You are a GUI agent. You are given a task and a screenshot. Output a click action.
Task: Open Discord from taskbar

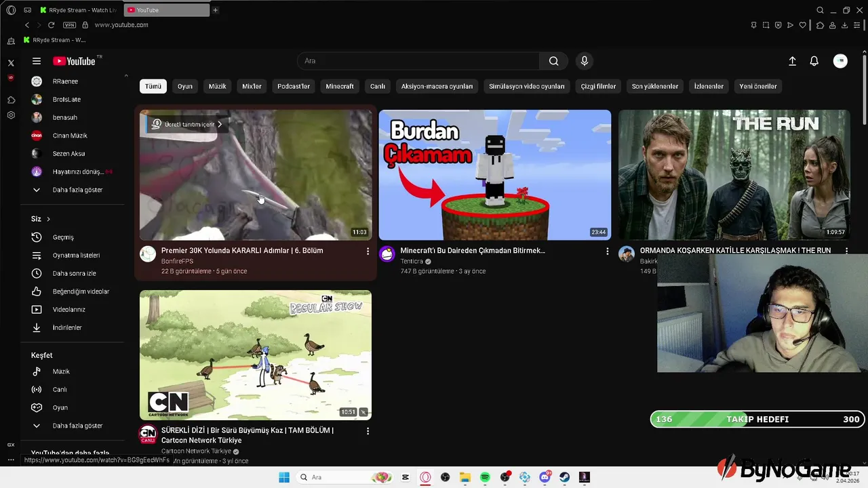coord(545,477)
